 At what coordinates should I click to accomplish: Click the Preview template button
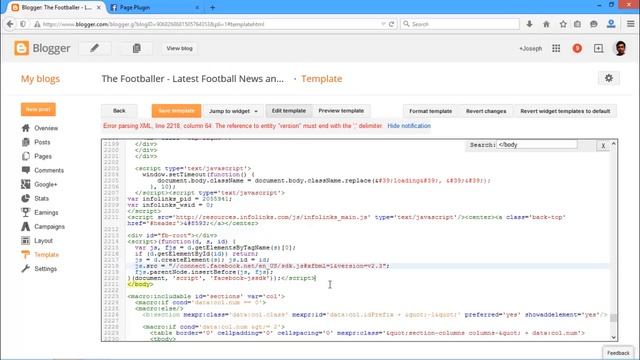341,111
